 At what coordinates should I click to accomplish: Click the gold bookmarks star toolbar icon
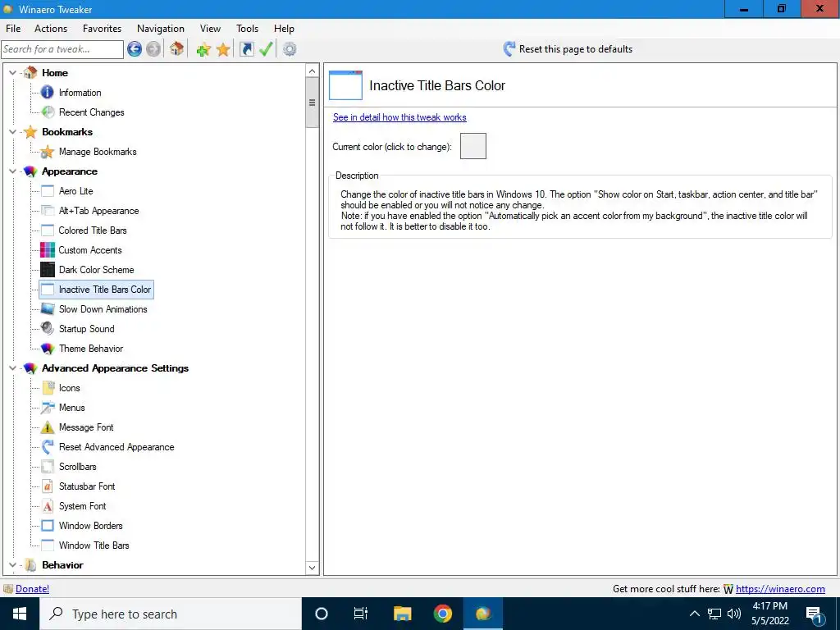tap(223, 49)
